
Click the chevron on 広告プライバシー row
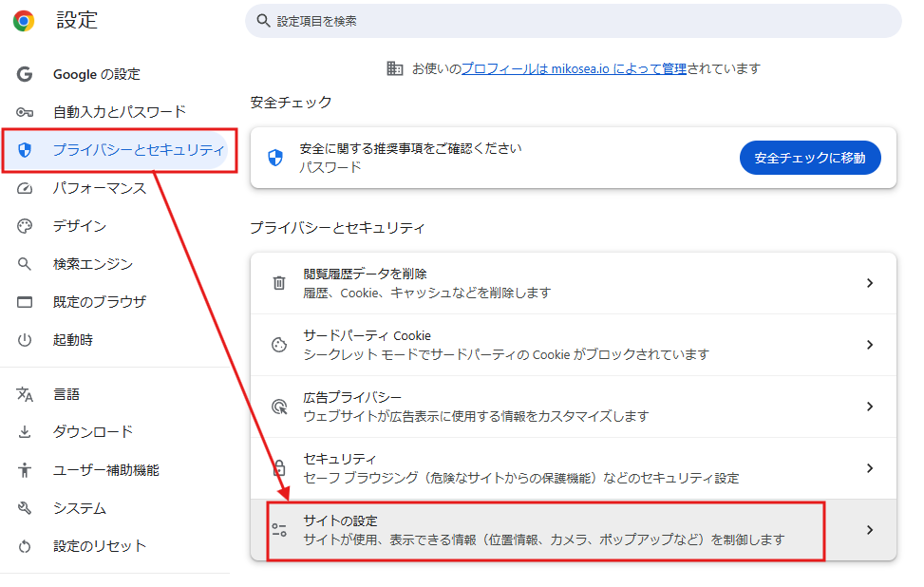click(870, 407)
